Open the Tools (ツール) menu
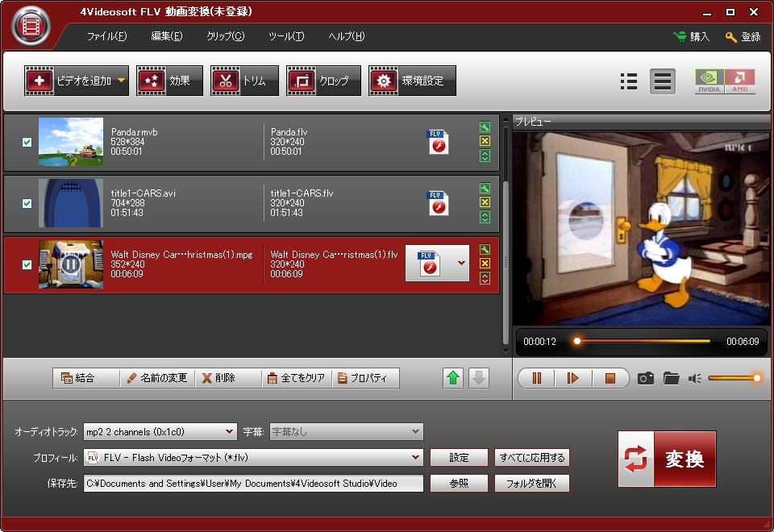This screenshot has height=532, width=774. pos(286,36)
